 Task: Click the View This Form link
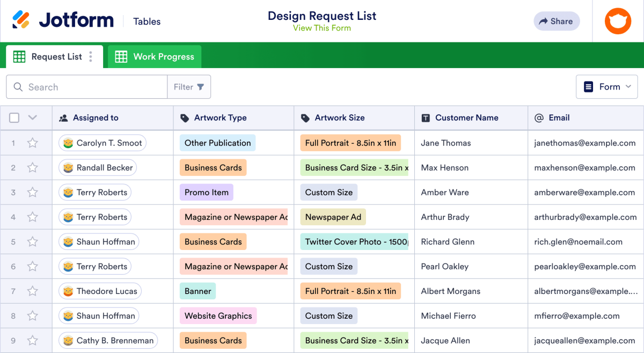point(322,28)
